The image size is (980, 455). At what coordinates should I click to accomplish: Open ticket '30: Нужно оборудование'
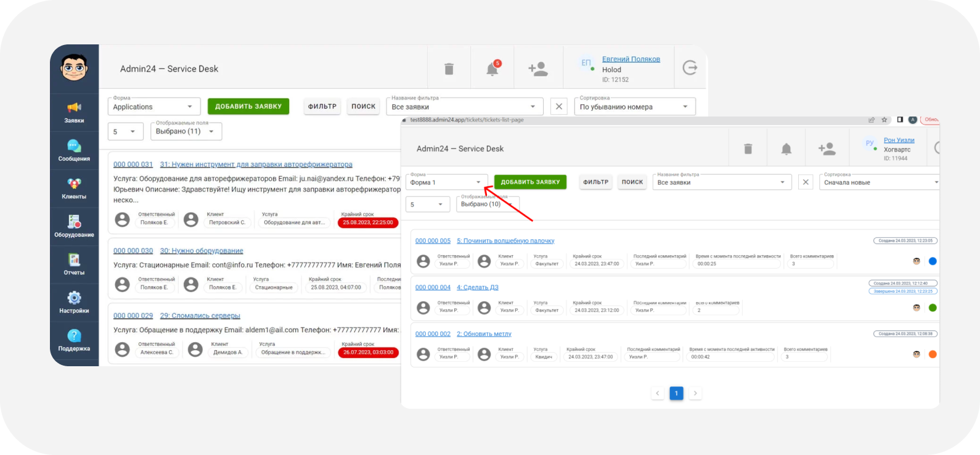[202, 251]
